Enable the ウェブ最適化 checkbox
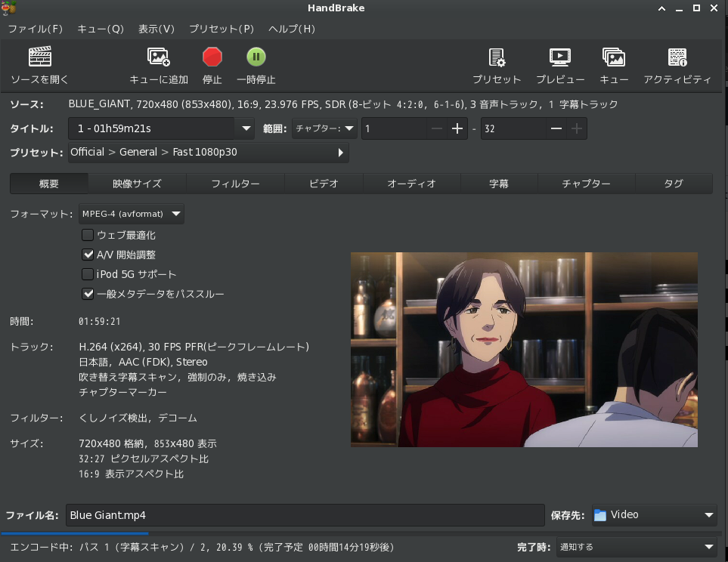Screen dimensions: 728x562 point(88,235)
